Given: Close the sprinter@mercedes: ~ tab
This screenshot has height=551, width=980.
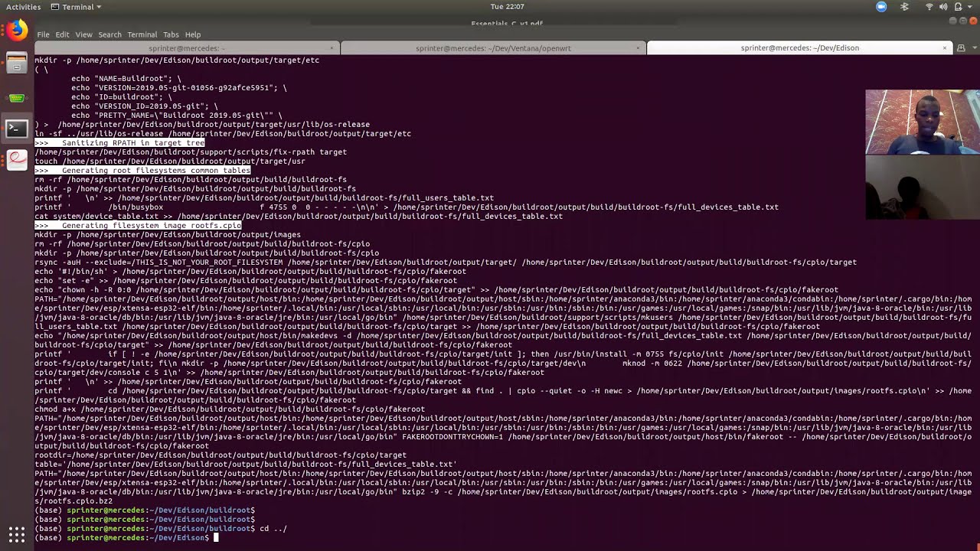Looking at the screenshot, I should 332,48.
